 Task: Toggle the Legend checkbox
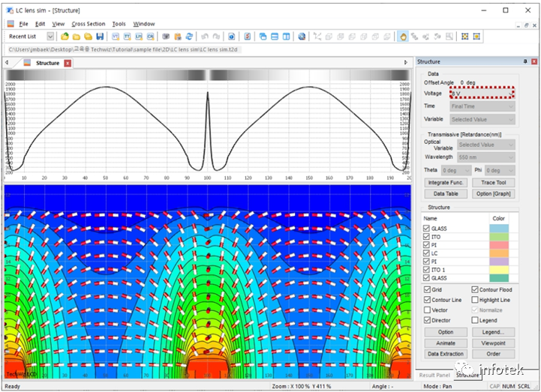475,320
